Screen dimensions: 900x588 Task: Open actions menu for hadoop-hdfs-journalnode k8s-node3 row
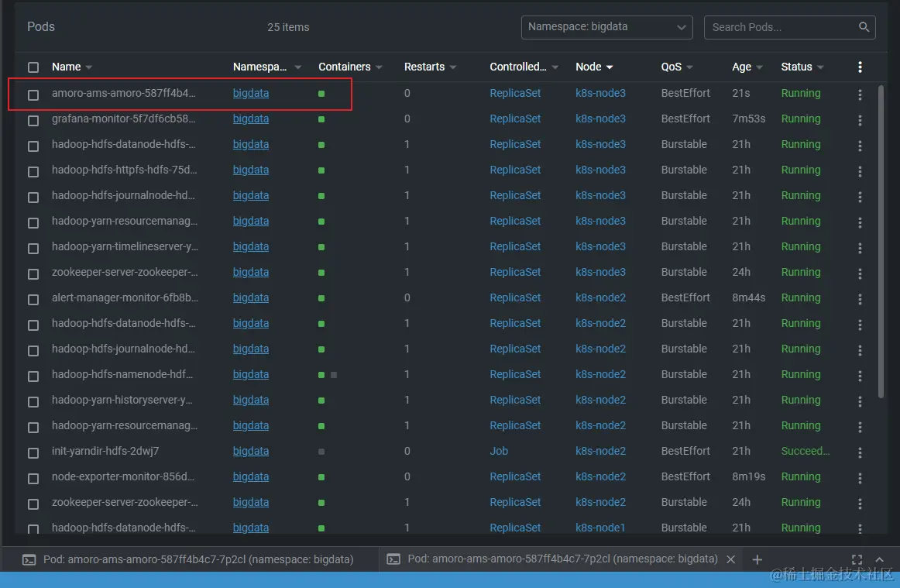(x=860, y=197)
